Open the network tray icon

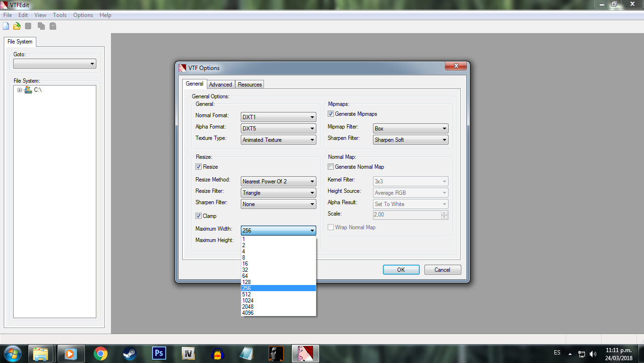582,354
